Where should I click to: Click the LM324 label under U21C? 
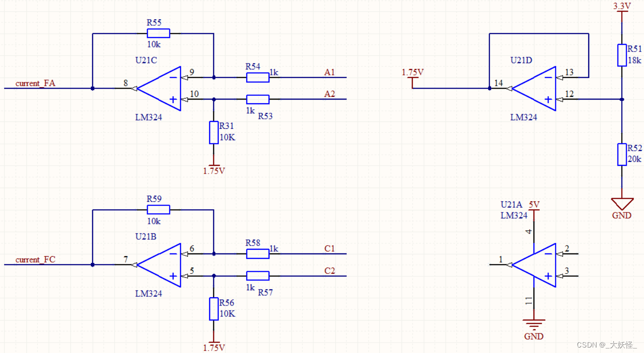148,117
